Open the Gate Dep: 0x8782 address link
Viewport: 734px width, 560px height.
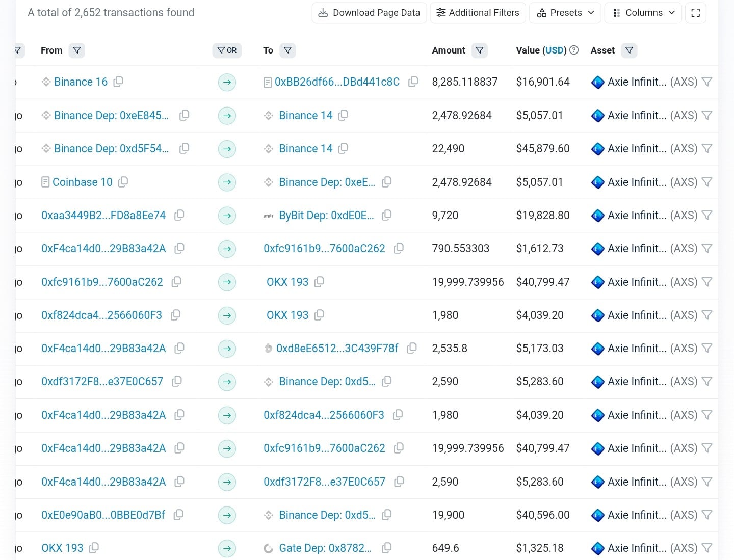tap(326, 548)
